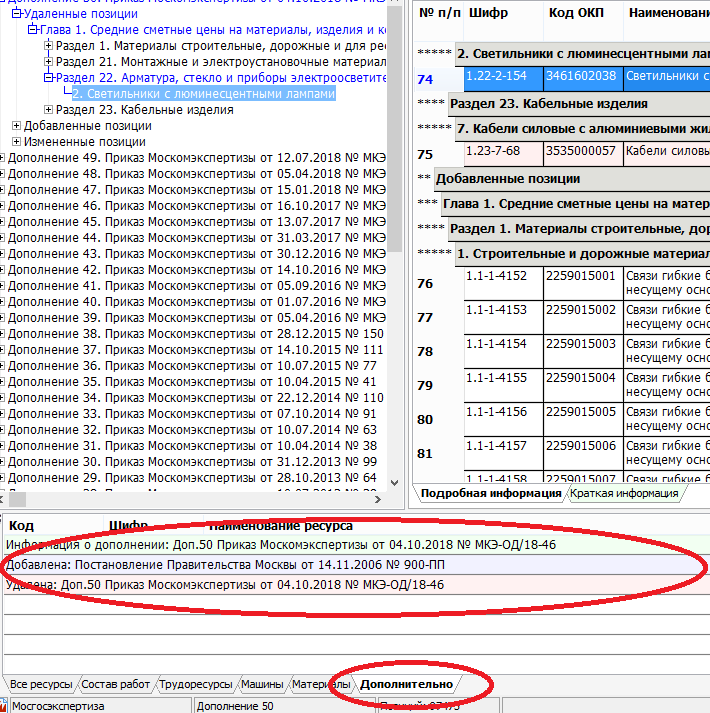Expand Раздел 1 Материалы строительные node
Image resolution: width=710 pixels, height=713 pixels.
[x=48, y=45]
